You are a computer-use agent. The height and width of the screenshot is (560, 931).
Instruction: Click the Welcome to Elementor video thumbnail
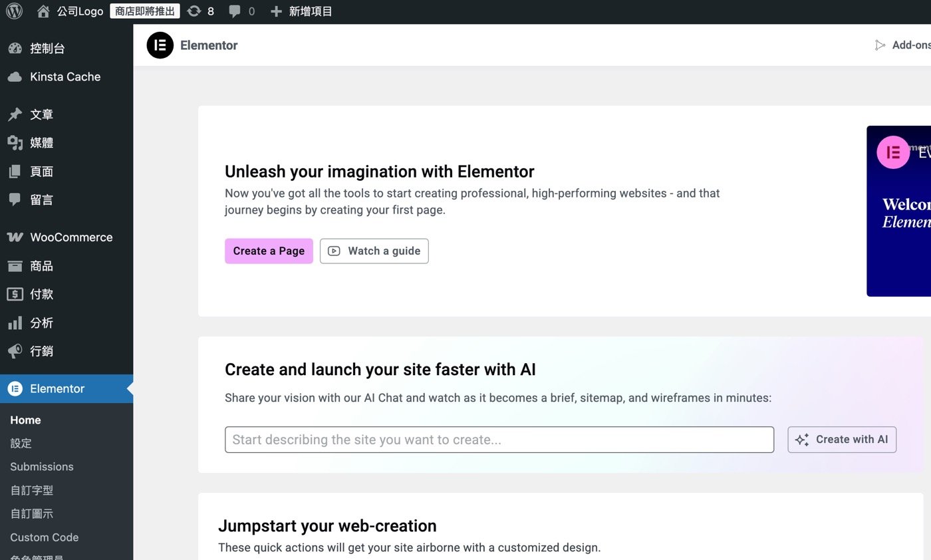point(898,211)
